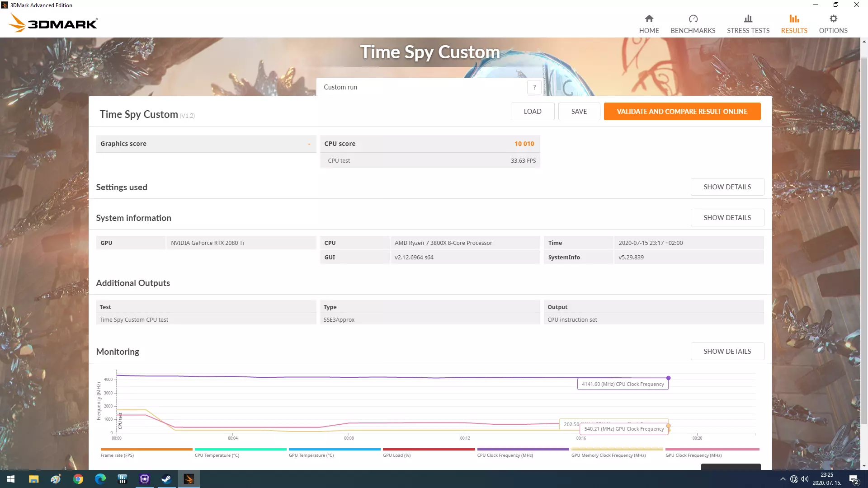Validate and compare result online
The width and height of the screenshot is (868, 488).
(x=682, y=112)
